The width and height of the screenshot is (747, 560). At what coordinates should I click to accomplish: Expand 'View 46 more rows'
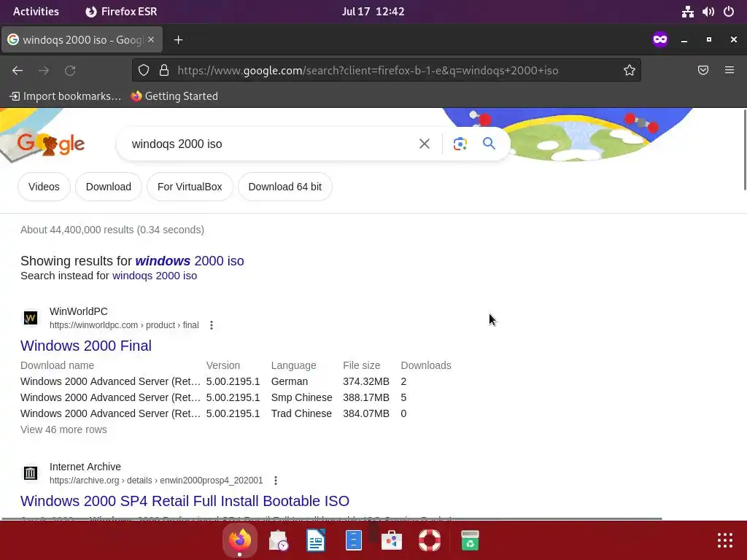click(63, 429)
